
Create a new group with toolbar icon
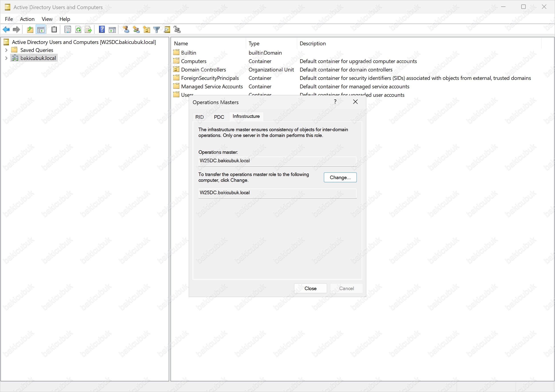coord(136,30)
